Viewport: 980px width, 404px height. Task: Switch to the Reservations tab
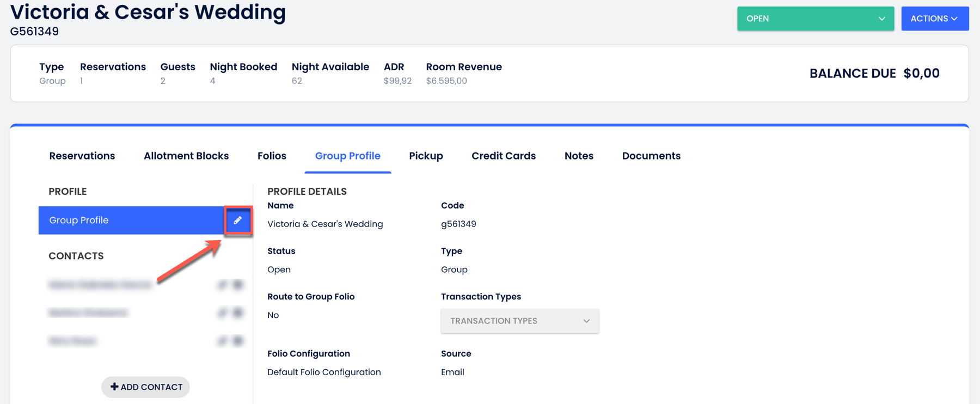pyautogui.click(x=82, y=156)
